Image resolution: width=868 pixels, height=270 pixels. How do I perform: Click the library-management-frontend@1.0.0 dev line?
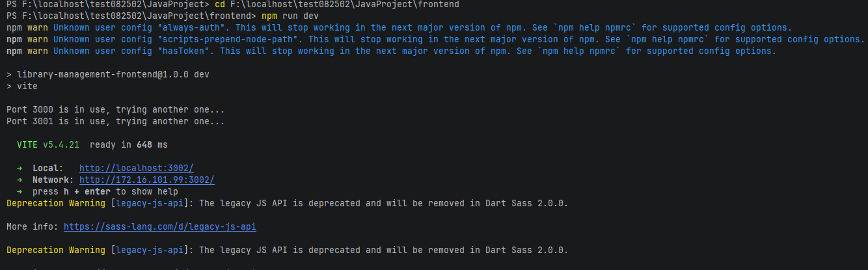coord(108,74)
